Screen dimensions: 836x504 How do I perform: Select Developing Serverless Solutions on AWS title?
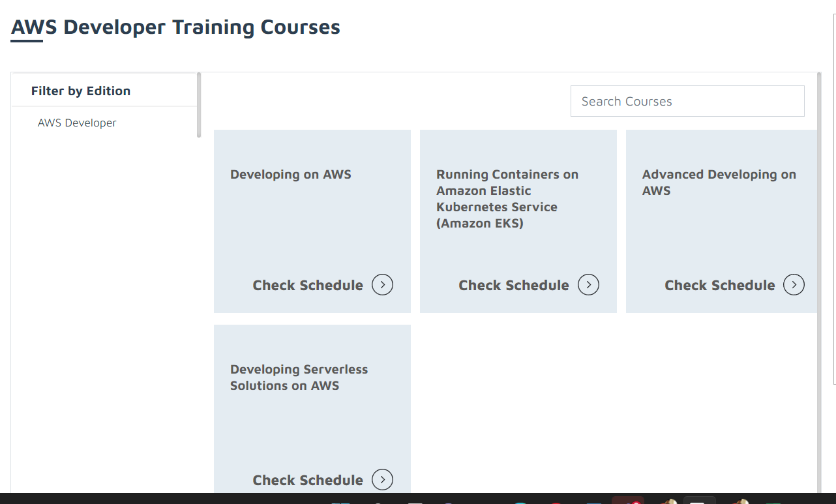coord(299,378)
